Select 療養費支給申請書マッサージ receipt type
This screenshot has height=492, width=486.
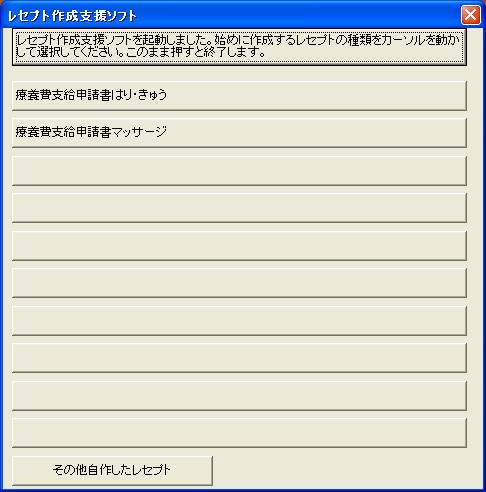tap(239, 133)
